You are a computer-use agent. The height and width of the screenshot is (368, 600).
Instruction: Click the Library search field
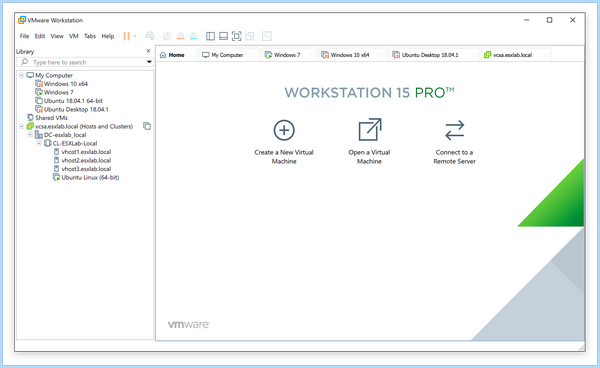85,62
